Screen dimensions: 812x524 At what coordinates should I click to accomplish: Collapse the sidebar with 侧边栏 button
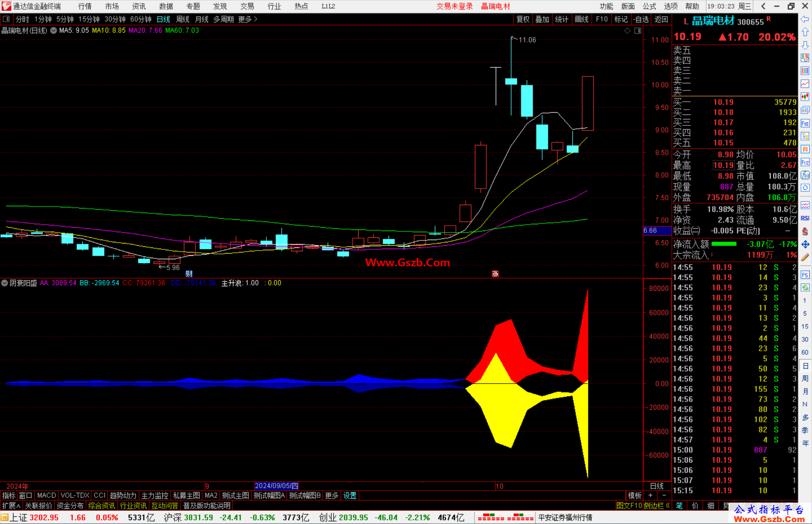(x=657, y=506)
